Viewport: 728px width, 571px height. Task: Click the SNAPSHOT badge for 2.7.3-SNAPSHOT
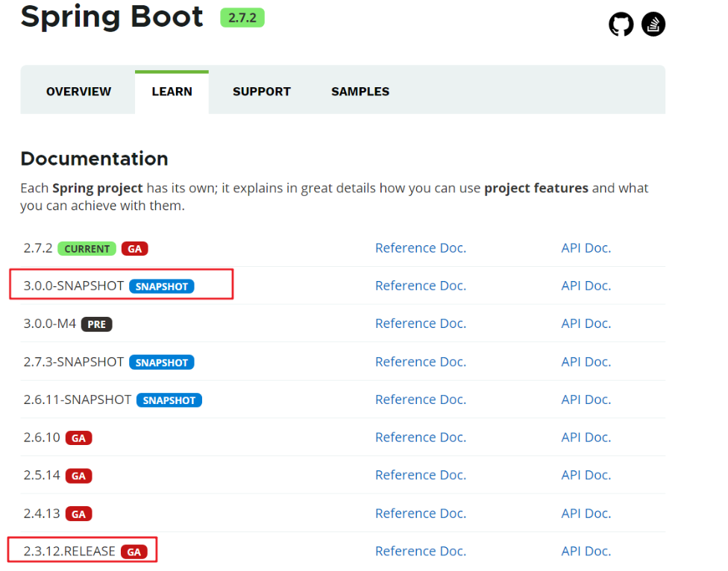pos(162,362)
